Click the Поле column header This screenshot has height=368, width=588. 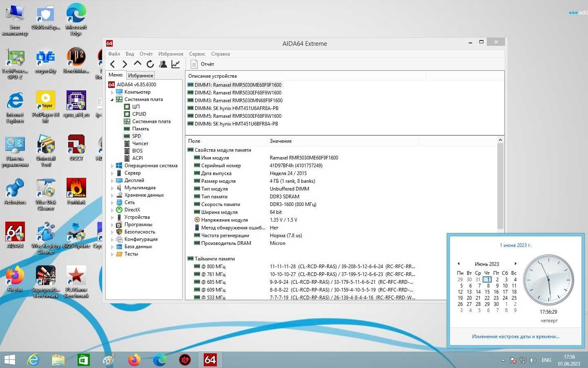pyautogui.click(x=226, y=141)
